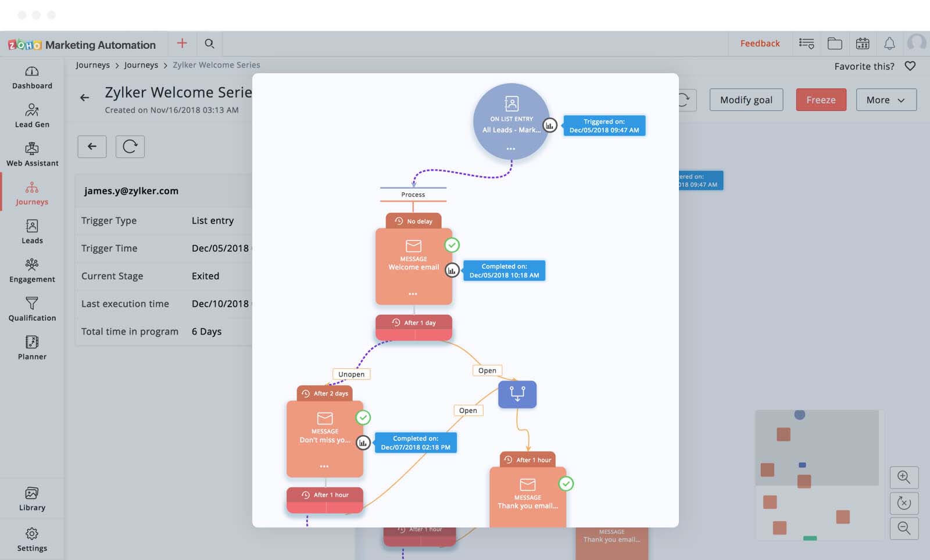
Task: Click the zoom out magnifier button
Action: pos(904,528)
